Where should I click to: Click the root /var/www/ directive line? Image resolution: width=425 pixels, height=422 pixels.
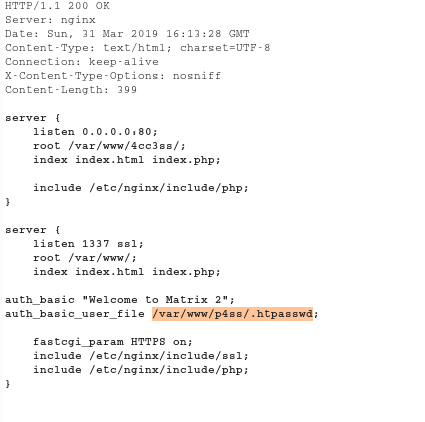click(85, 258)
